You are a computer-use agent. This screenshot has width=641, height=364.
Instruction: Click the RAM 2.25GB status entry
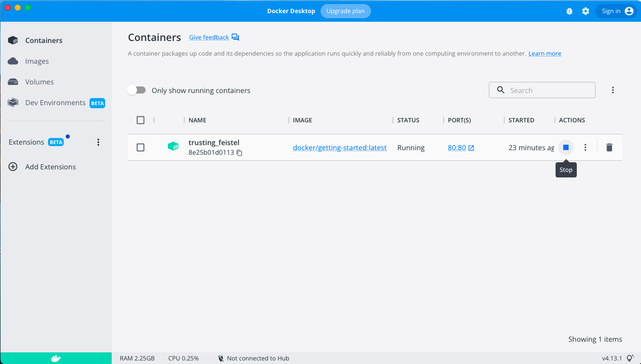click(x=137, y=358)
